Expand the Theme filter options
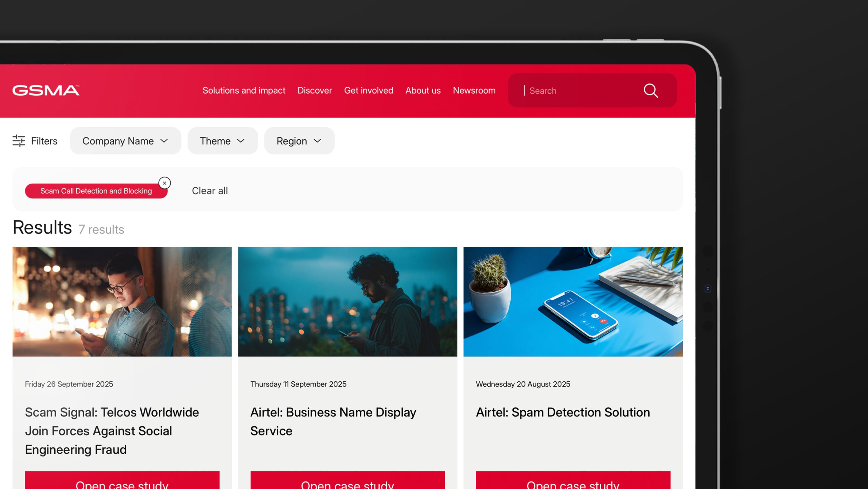 point(222,140)
